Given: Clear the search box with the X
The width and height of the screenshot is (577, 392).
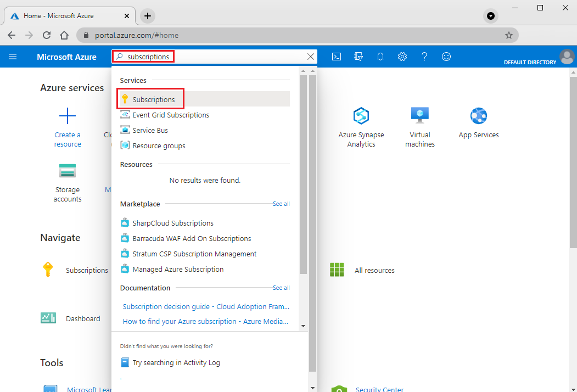Looking at the screenshot, I should click(310, 57).
